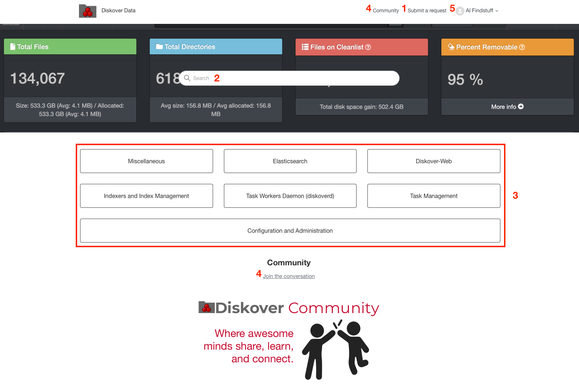Click into the Search input field

(304, 78)
